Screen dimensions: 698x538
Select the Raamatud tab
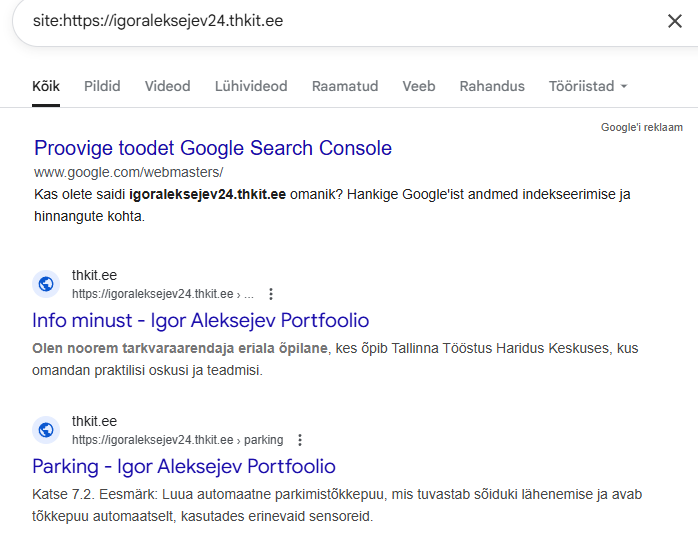coord(345,86)
